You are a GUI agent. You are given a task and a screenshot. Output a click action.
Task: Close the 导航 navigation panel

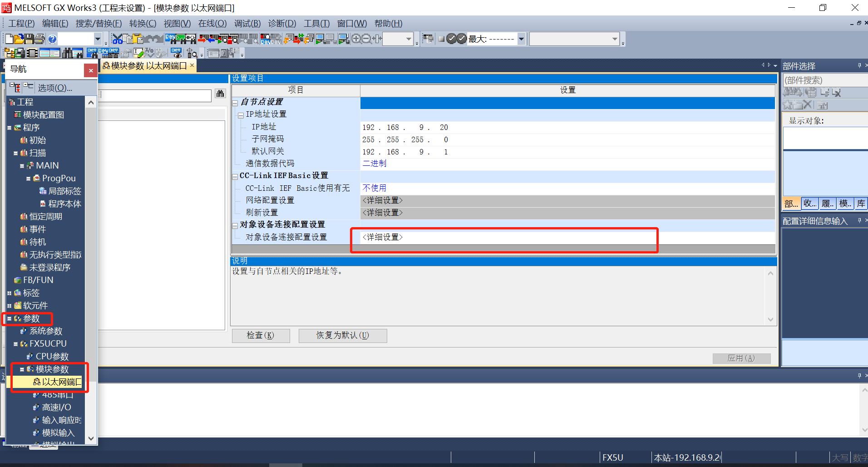point(91,70)
